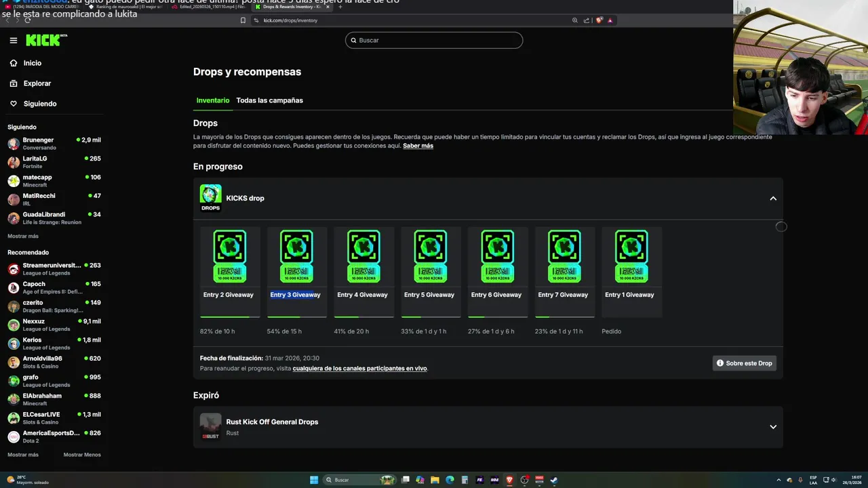The image size is (868, 488).
Task: Click the KICKS drop campaign icon
Action: (210, 198)
